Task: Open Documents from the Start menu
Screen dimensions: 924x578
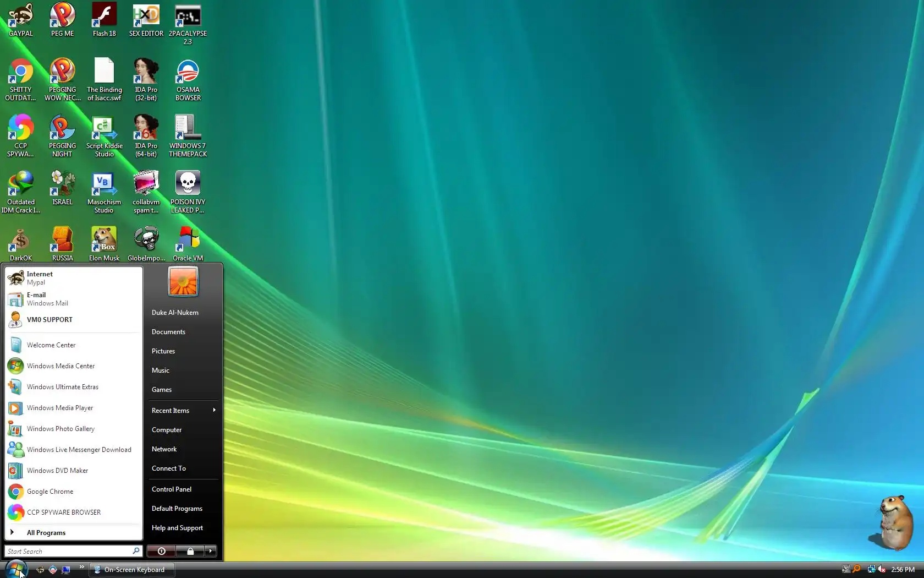Action: pyautogui.click(x=184, y=332)
